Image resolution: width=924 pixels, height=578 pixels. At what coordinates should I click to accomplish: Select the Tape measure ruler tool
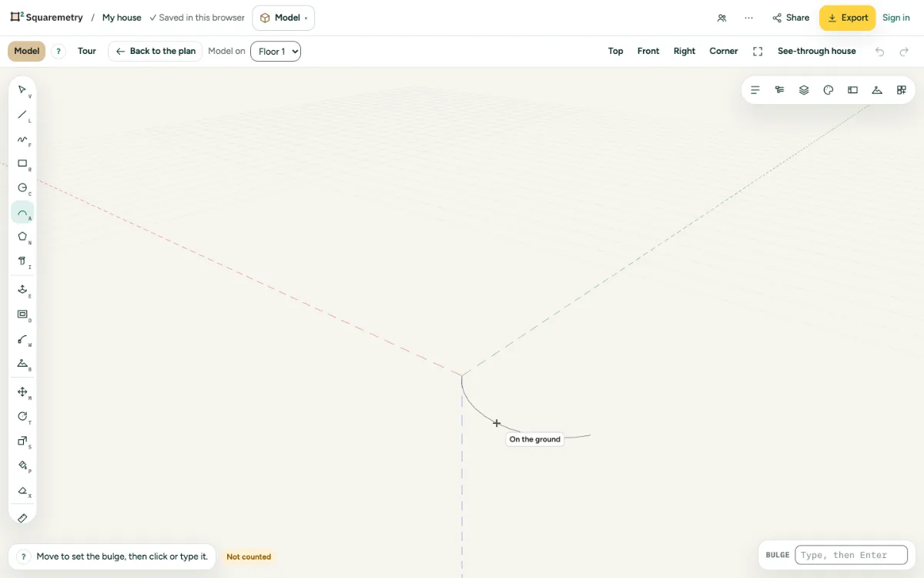tap(22, 518)
